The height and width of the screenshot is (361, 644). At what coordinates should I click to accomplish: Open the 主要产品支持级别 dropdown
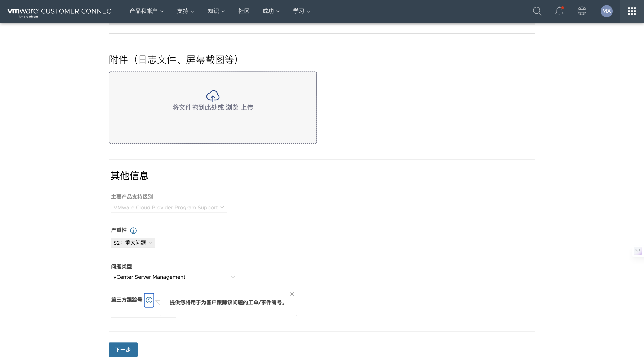coord(169,208)
